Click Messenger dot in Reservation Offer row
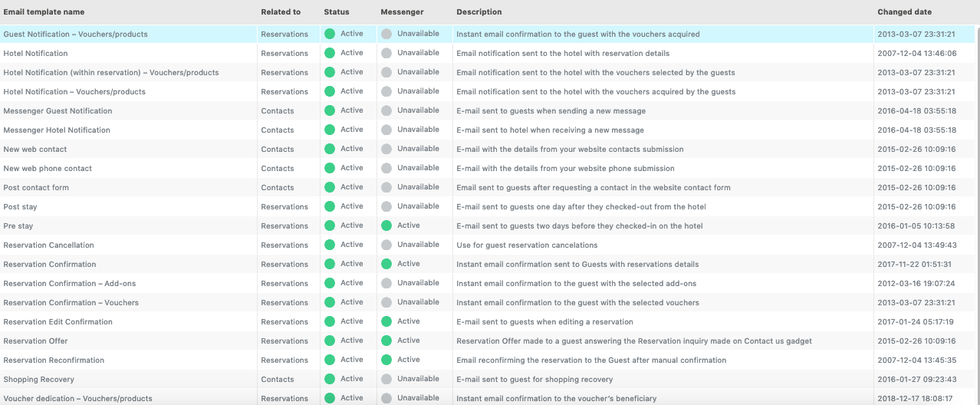This screenshot has width=980, height=405. click(386, 341)
